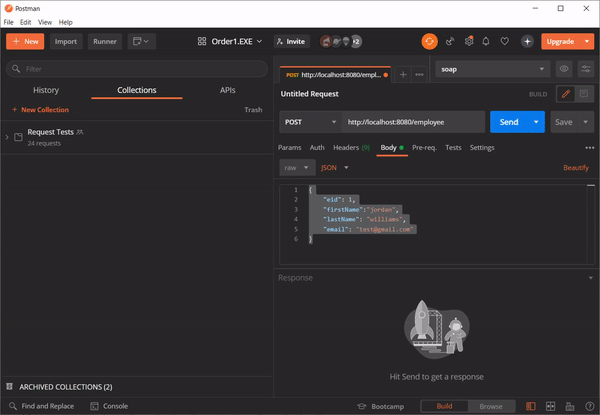Screen dimensions: 600x415
Task: Switch to the APIs tab
Action: (227, 90)
